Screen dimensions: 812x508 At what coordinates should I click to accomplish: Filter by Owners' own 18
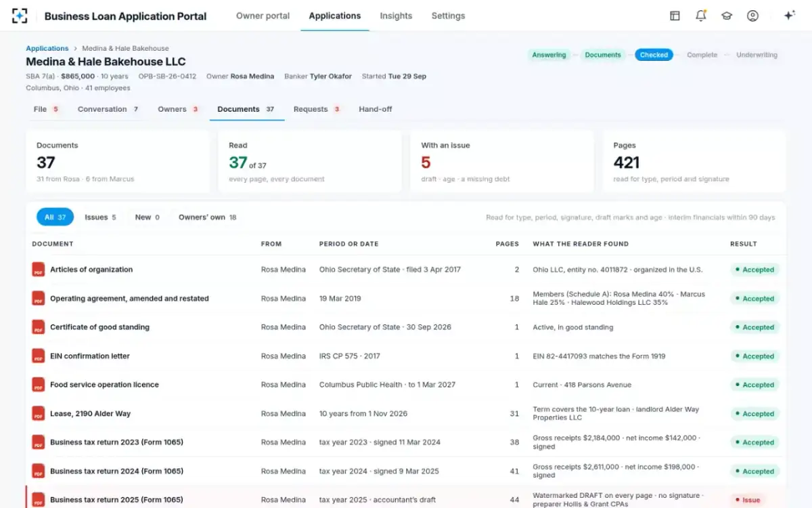click(x=207, y=217)
